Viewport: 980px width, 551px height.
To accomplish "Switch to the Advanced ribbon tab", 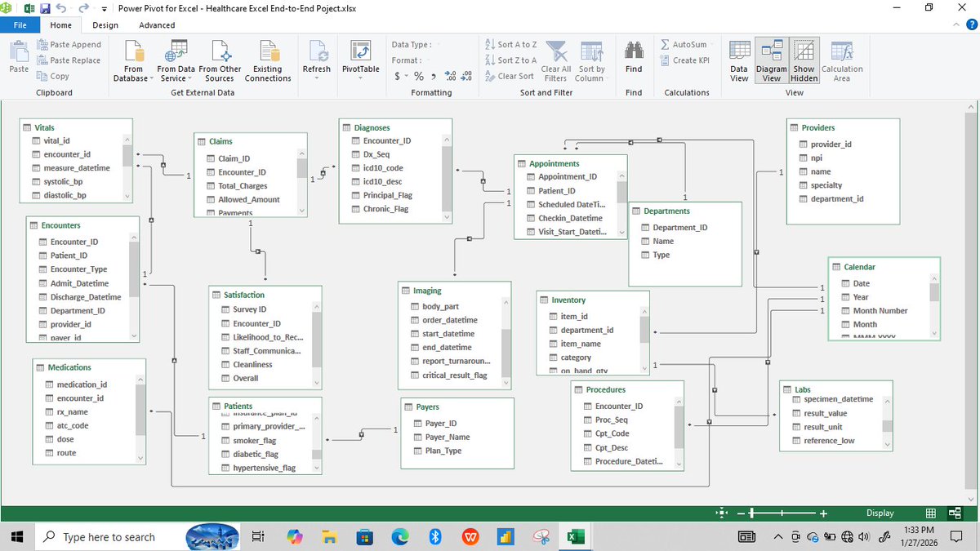I will [x=157, y=25].
